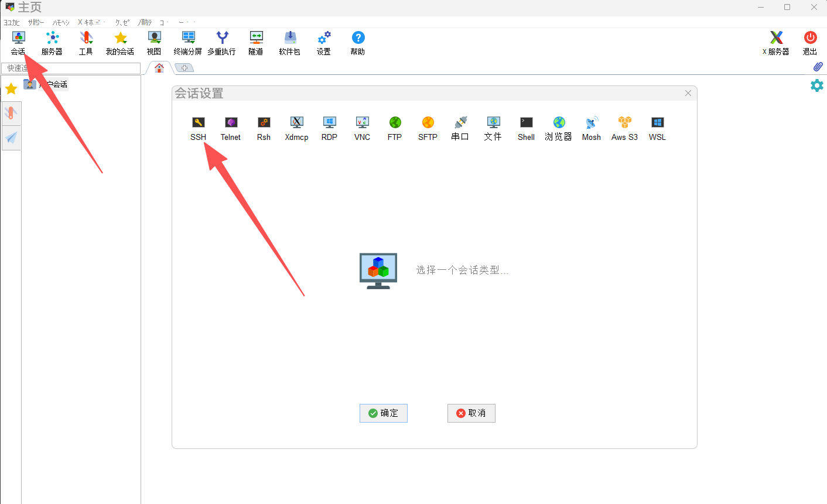Switch to the home tab

click(x=159, y=68)
